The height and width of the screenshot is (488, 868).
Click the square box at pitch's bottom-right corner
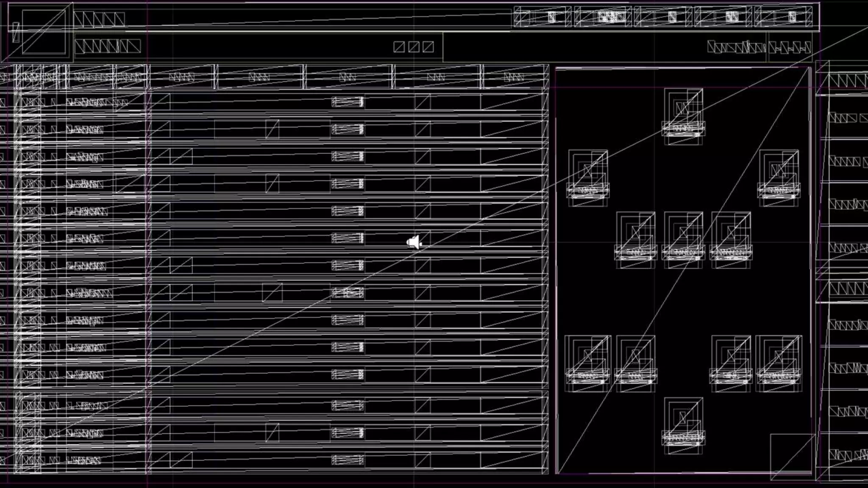tap(792, 456)
